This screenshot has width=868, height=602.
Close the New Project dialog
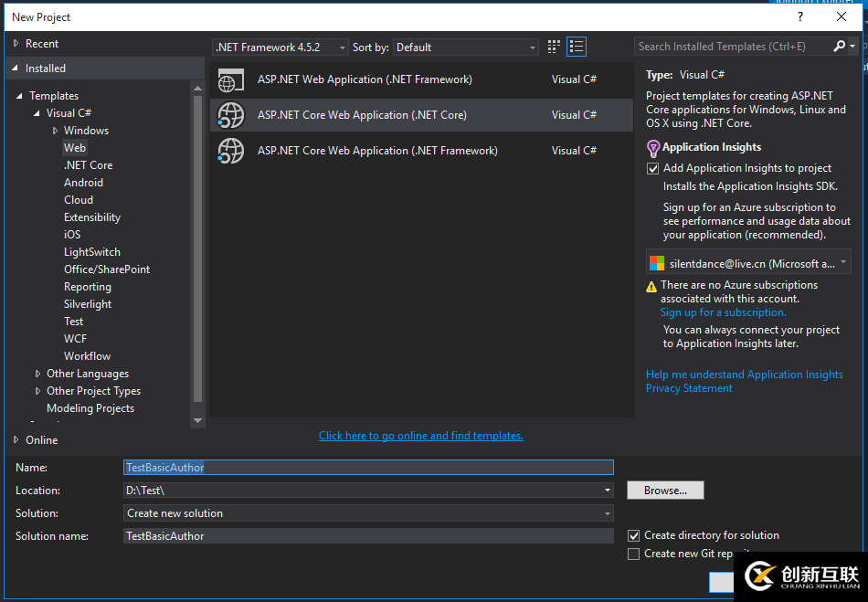[842, 16]
